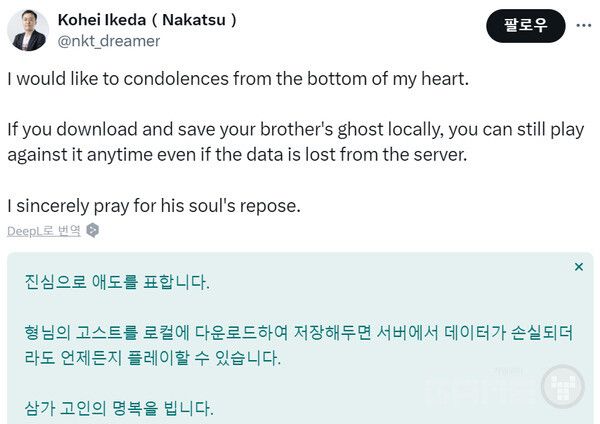Click the DeepL logo icon
Image resolution: width=600 pixels, height=424 pixels.
(x=93, y=231)
